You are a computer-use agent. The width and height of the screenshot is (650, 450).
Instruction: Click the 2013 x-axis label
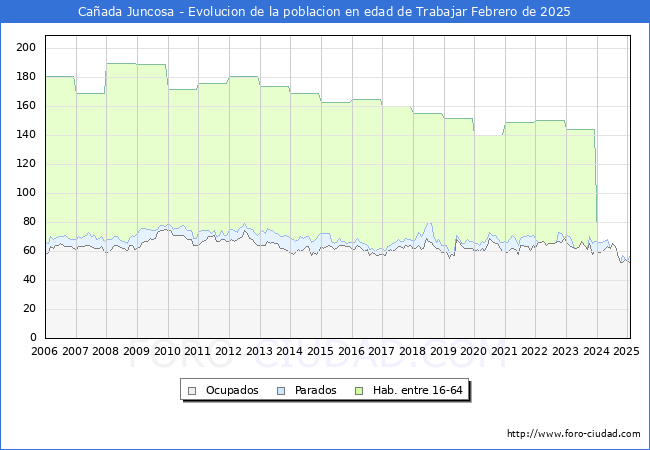tap(259, 351)
